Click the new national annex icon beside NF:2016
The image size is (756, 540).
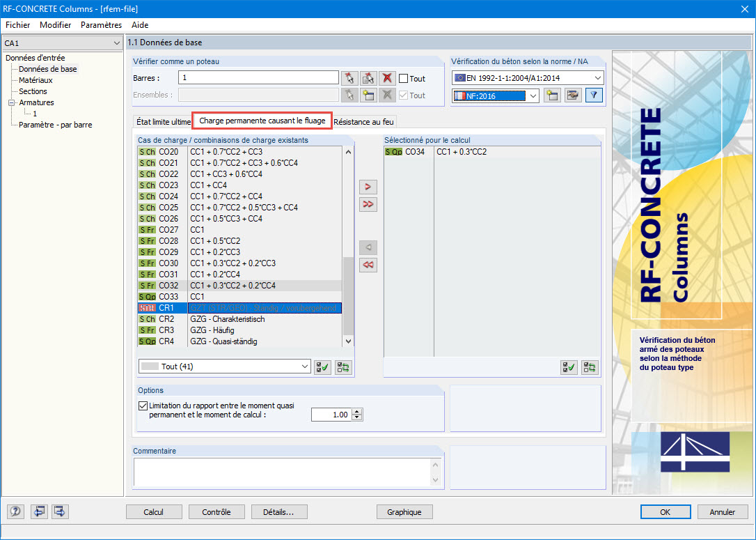(x=552, y=95)
